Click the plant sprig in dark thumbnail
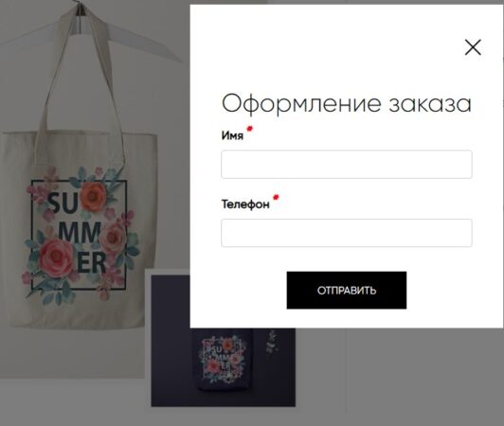 (272, 342)
